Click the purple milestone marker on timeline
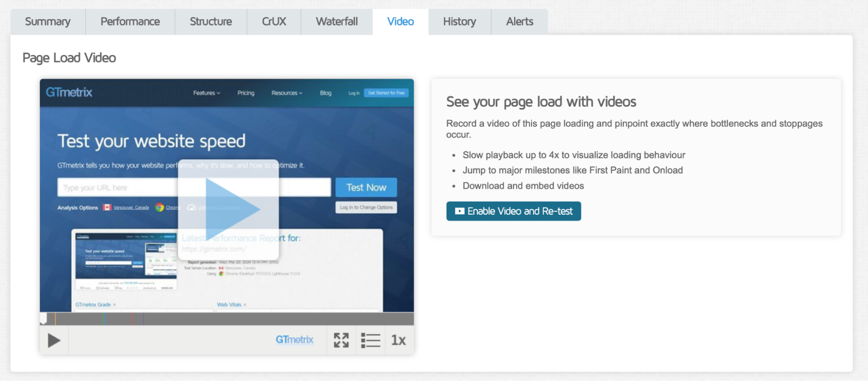This screenshot has width=868, height=381. (x=143, y=319)
